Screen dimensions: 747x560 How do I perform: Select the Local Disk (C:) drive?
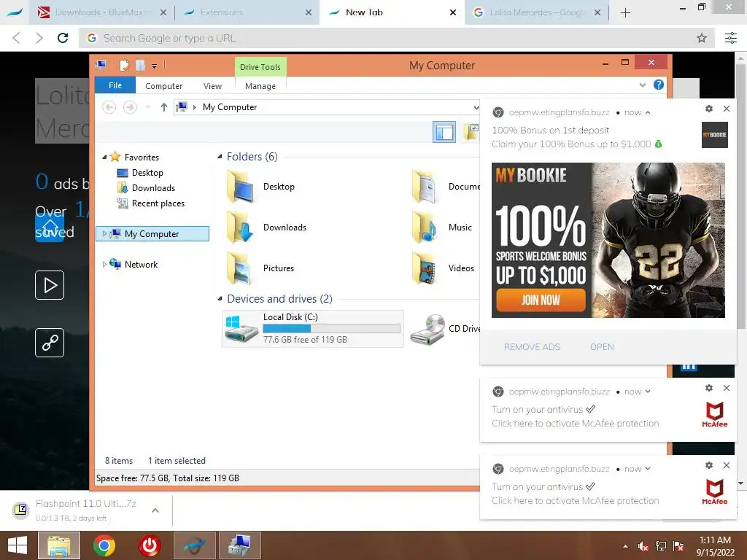[x=312, y=329]
